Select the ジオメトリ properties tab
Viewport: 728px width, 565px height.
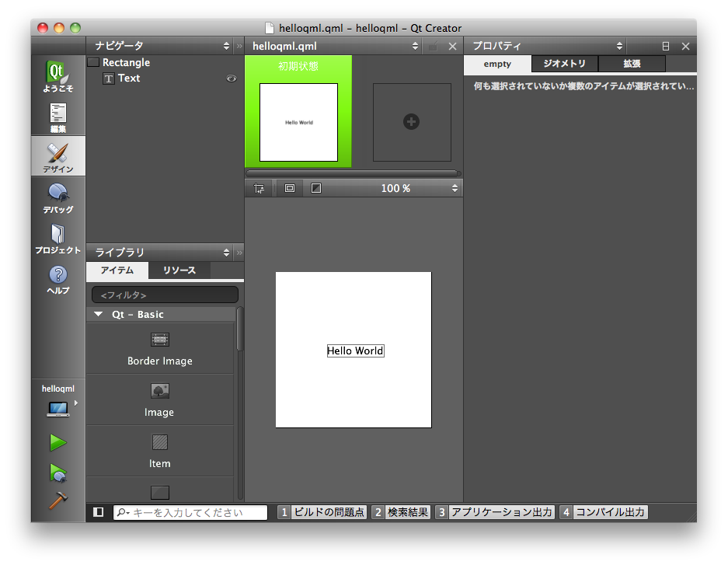coord(564,64)
